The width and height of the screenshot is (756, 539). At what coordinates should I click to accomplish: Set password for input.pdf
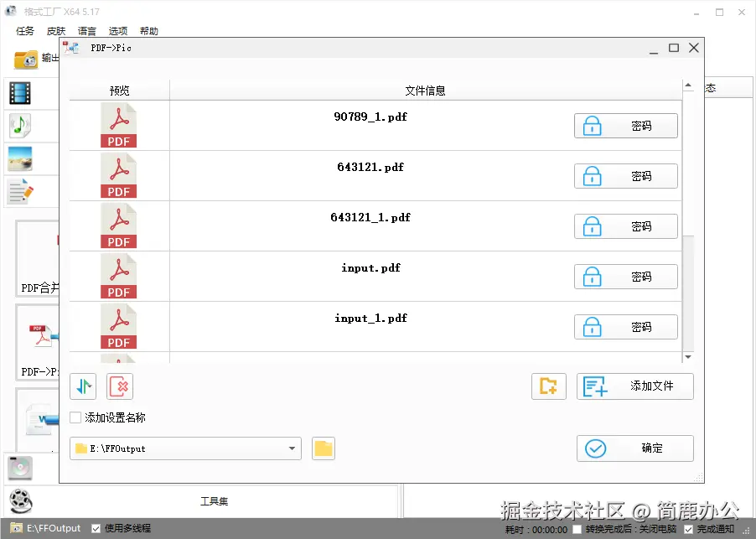(625, 276)
